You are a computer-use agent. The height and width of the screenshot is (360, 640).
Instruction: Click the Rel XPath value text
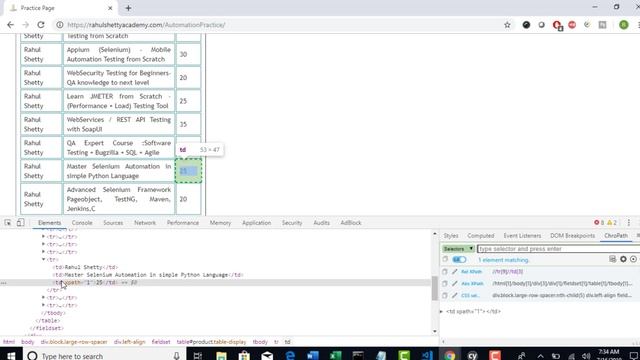pyautogui.click(x=507, y=271)
